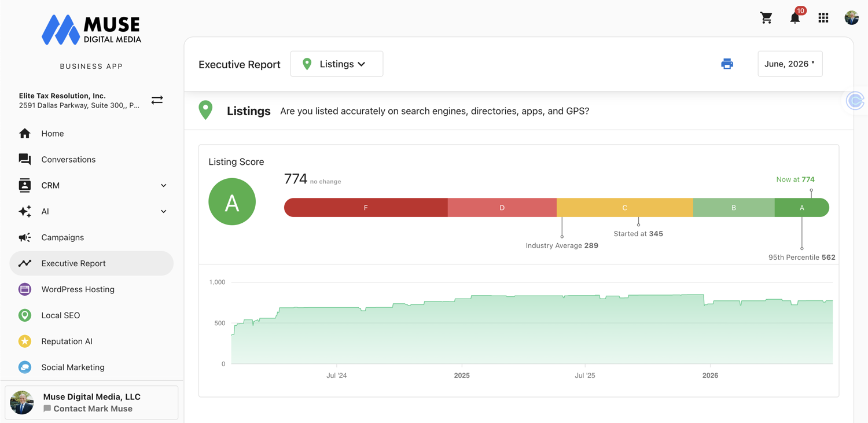
Task: Expand the CRM submenu chevron
Action: [164, 186]
